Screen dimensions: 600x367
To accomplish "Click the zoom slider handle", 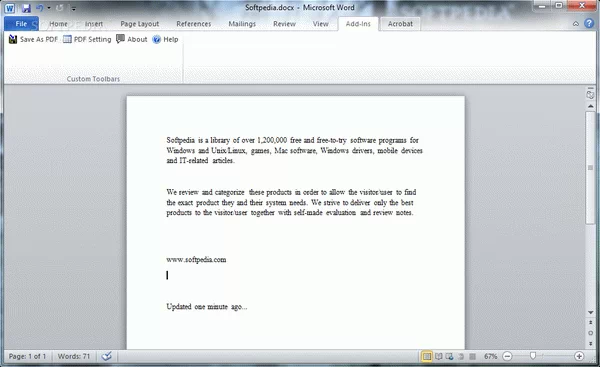I will [533, 356].
